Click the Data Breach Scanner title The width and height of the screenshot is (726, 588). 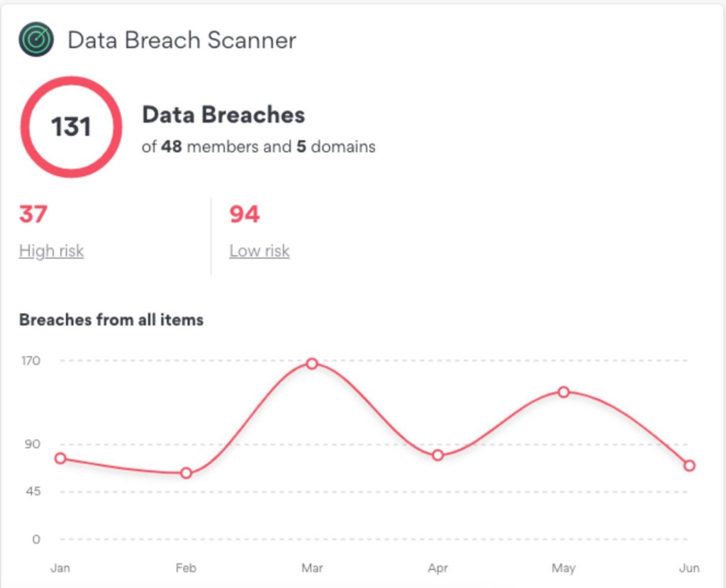coord(181,40)
